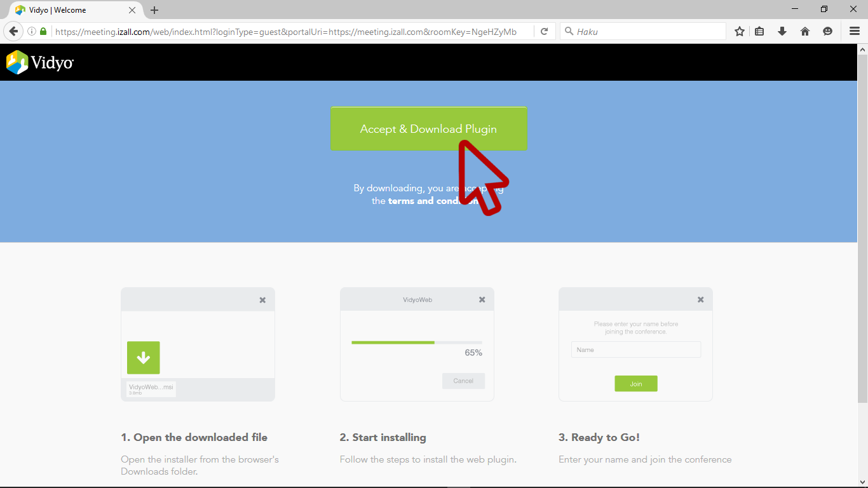Click the X in the VidyoWeb installer illustration
The height and width of the screenshot is (488, 868).
pyautogui.click(x=482, y=299)
